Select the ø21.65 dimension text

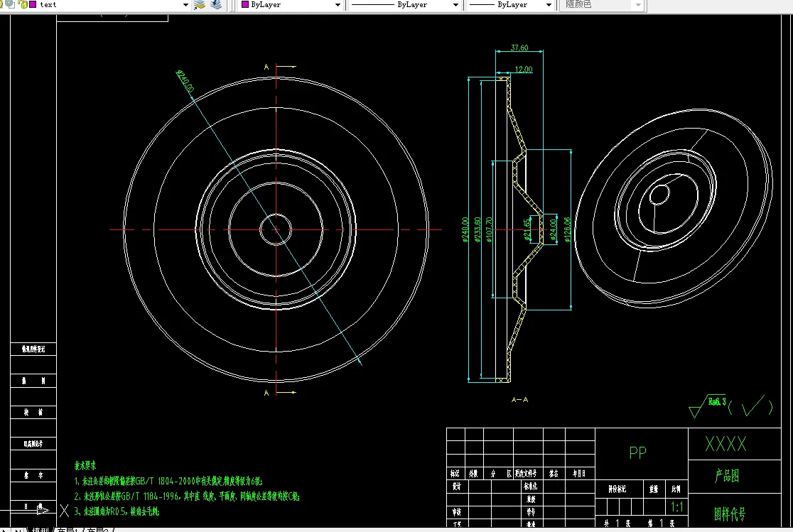point(527,229)
